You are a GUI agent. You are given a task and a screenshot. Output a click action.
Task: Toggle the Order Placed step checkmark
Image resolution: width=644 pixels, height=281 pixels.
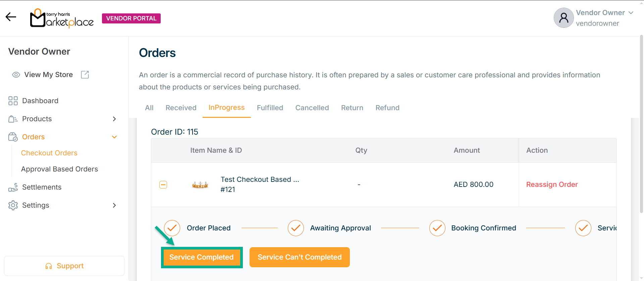[172, 228]
